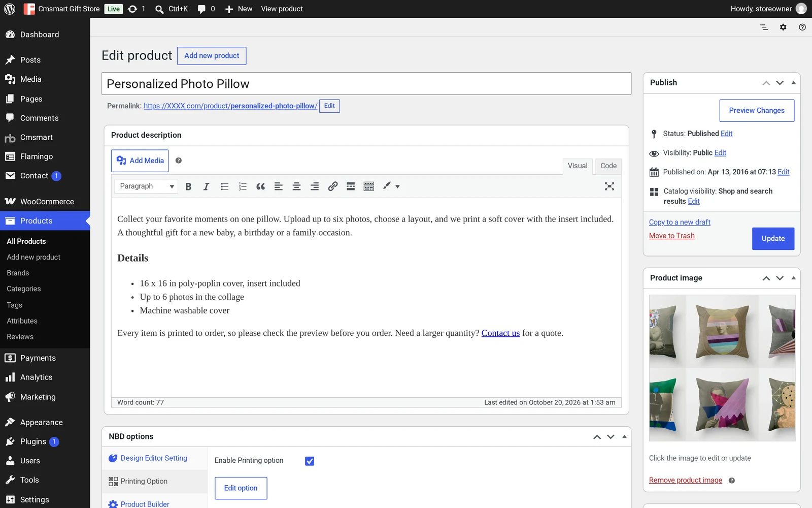The height and width of the screenshot is (508, 812).
Task: Click the product title input field
Action: 366,84
